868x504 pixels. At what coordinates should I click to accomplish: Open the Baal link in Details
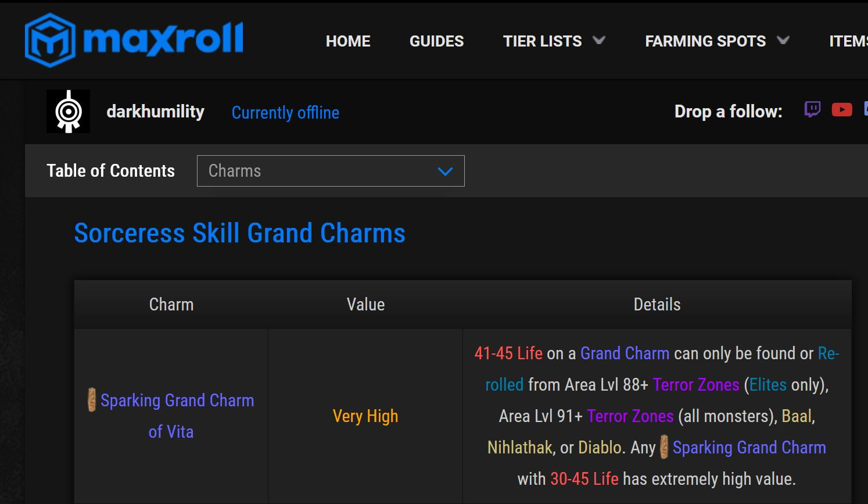pyautogui.click(x=797, y=416)
